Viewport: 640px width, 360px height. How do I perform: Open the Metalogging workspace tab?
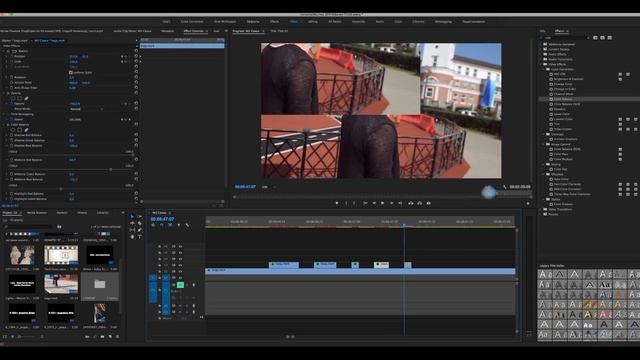[x=443, y=22]
